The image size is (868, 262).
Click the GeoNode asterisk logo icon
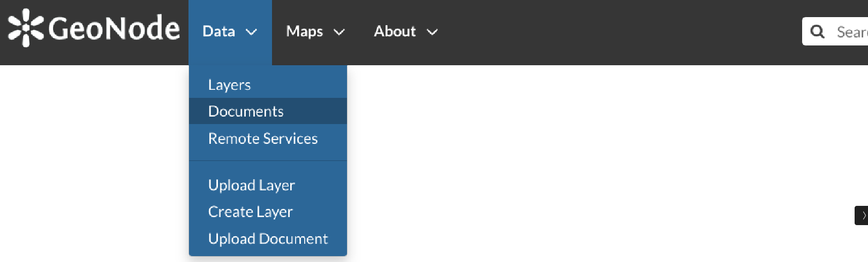coord(26,28)
